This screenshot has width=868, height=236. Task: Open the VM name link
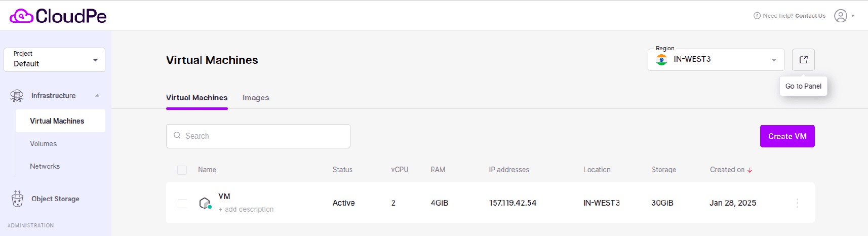point(224,196)
